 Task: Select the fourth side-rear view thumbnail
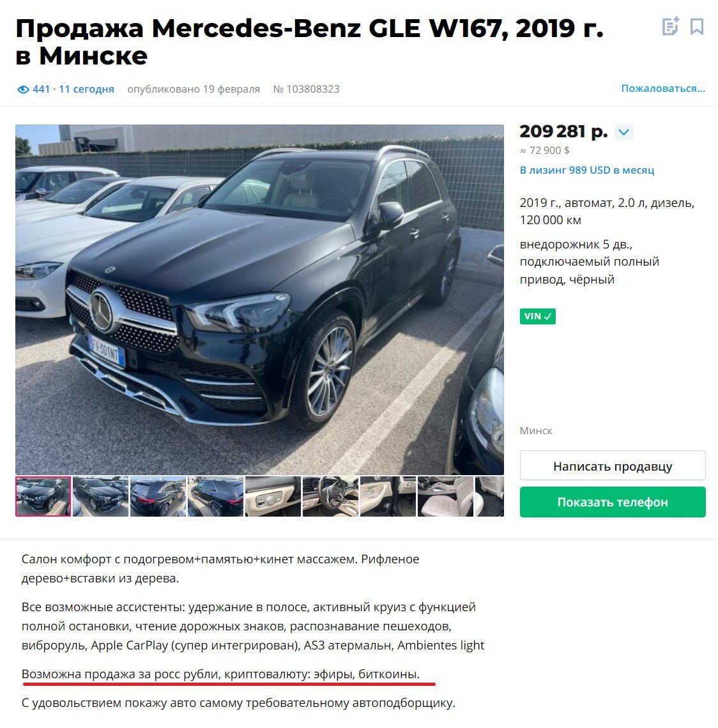(215, 496)
